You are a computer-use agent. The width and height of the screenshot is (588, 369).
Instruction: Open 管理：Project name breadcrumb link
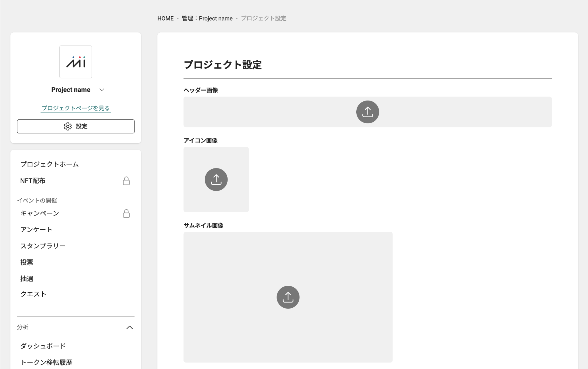click(x=207, y=18)
